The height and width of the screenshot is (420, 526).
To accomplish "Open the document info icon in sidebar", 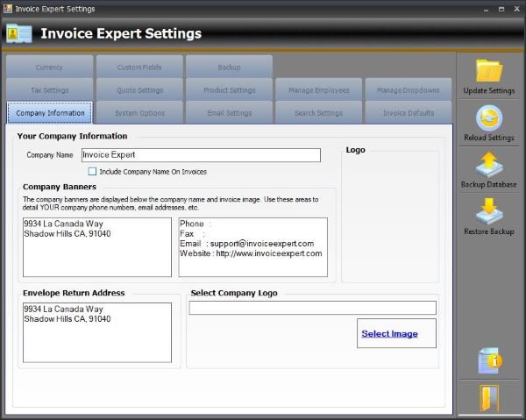I will coord(489,360).
